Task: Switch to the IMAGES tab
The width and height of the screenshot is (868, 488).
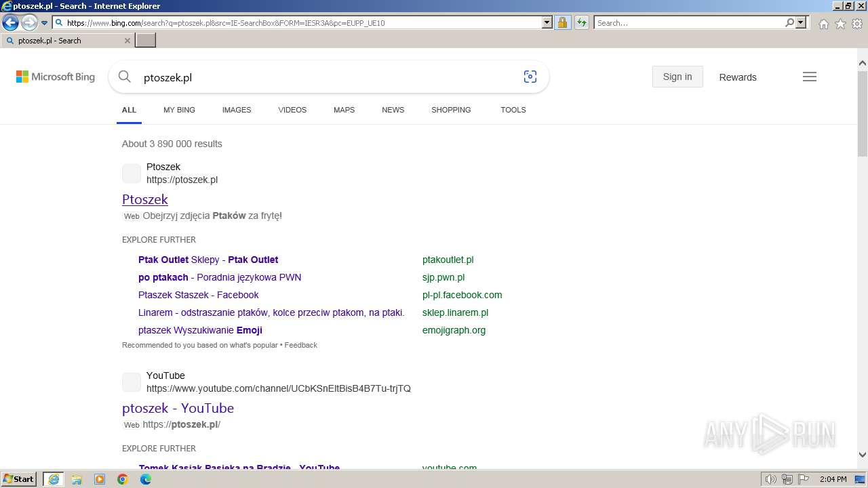Action: click(x=237, y=110)
